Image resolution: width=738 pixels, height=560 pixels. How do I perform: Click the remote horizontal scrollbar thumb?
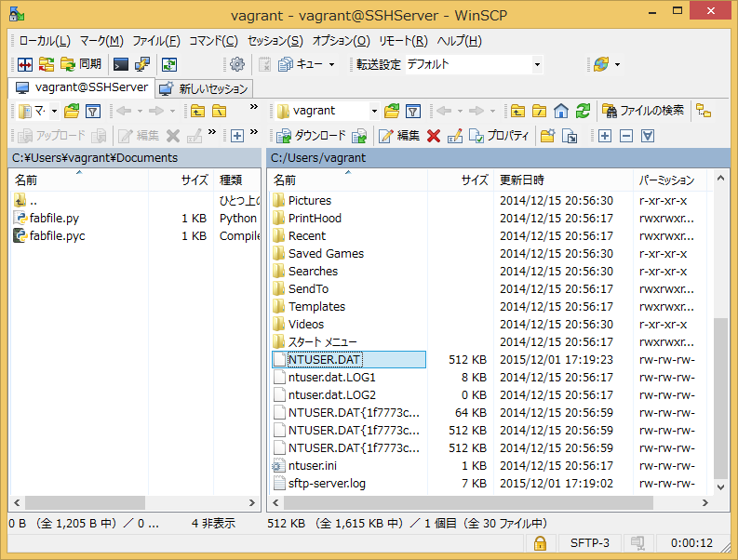click(x=468, y=502)
